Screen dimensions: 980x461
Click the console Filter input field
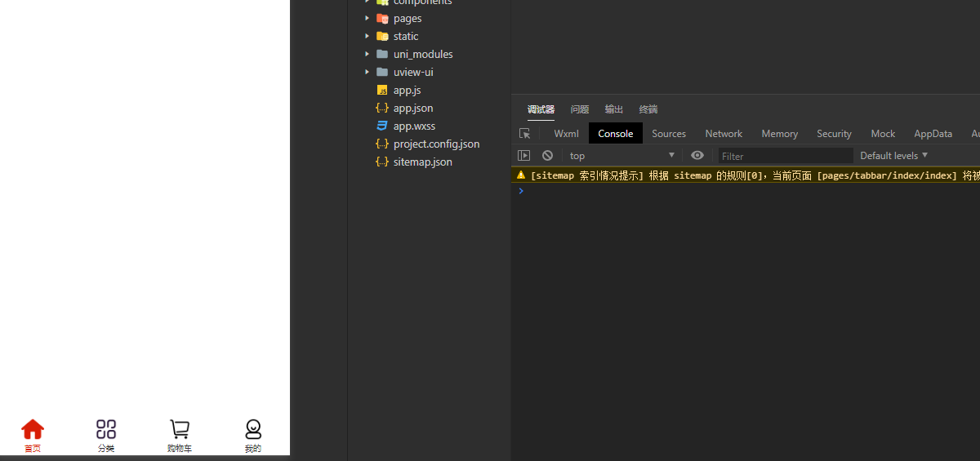pos(784,156)
